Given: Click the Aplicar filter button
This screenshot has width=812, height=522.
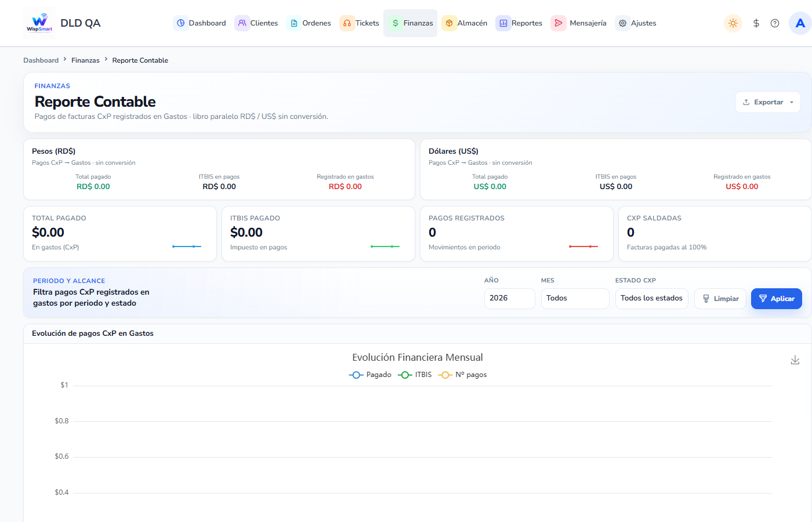Looking at the screenshot, I should point(777,299).
